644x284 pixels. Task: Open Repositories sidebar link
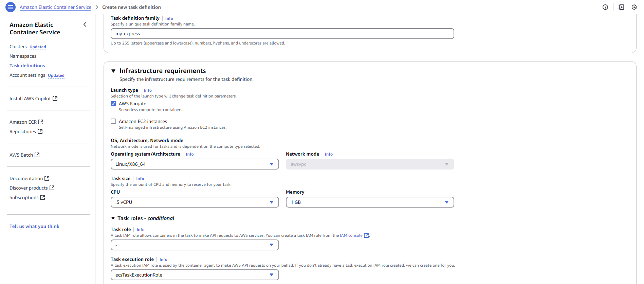pyautogui.click(x=23, y=131)
